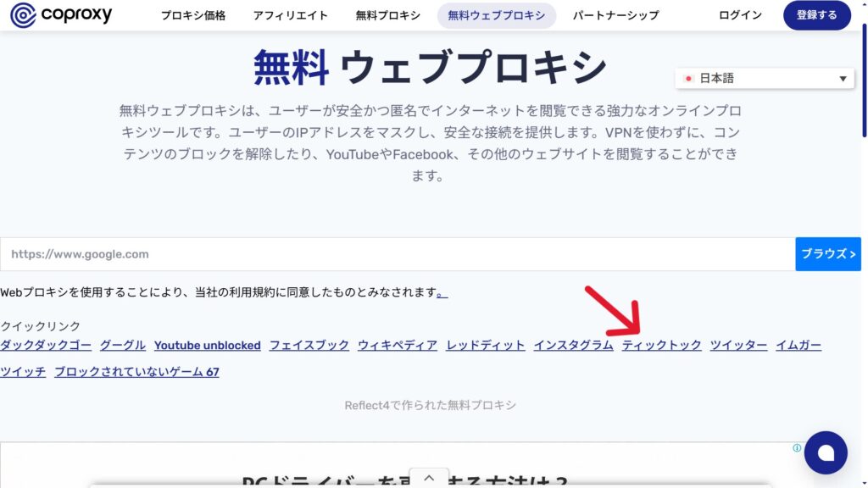This screenshot has width=868, height=488.
Task: Open the パートナーシップ menu item
Action: click(615, 15)
